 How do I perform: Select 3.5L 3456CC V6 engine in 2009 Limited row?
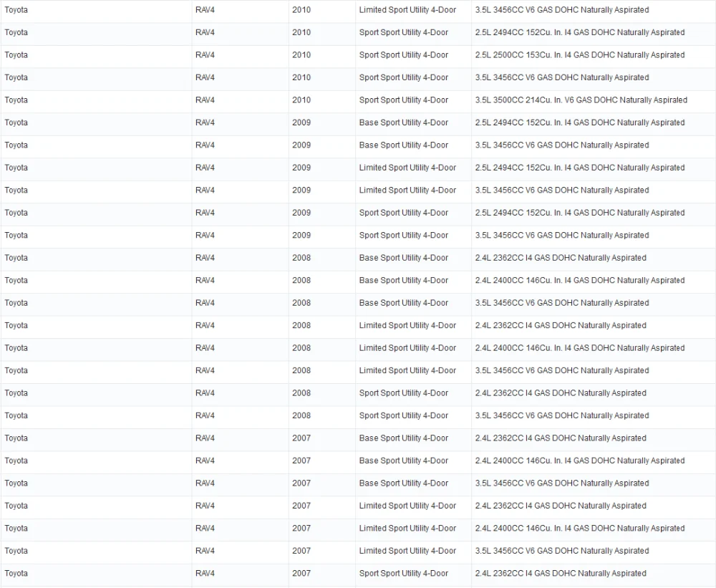[x=561, y=190]
